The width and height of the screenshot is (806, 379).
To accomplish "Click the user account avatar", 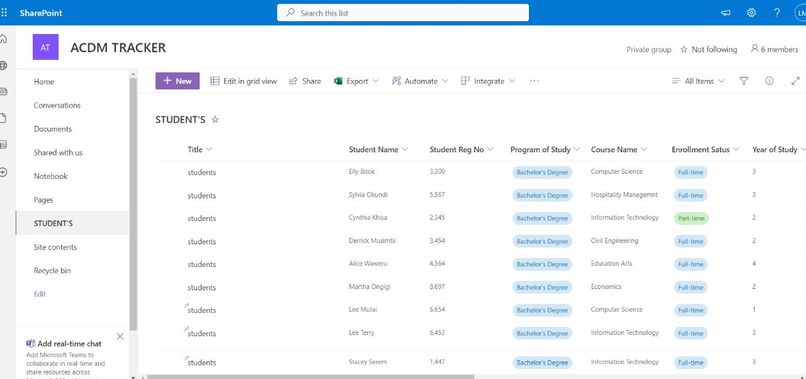I will pyautogui.click(x=800, y=13).
